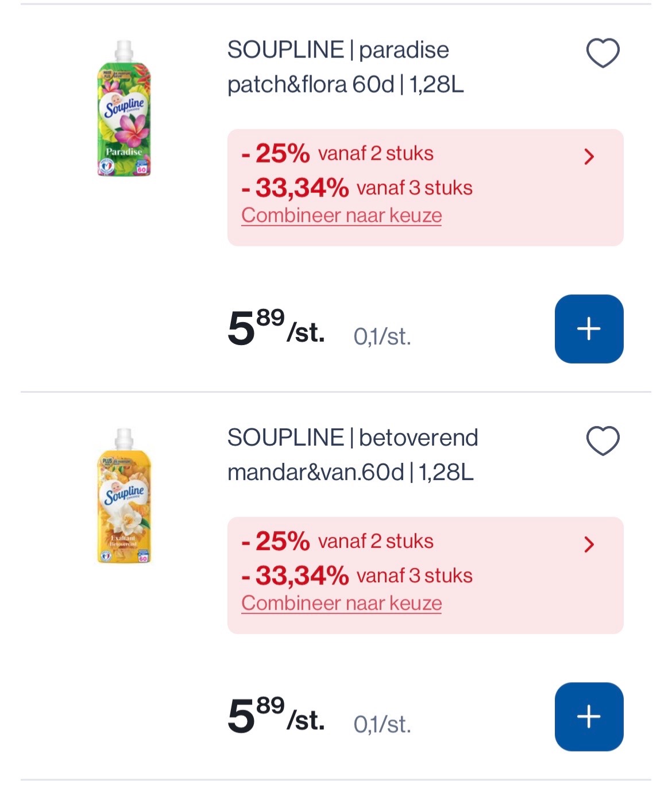Image resolution: width=672 pixels, height=793 pixels.
Task: Open 'Combineer naar keuze' for paradise product
Action: (341, 216)
